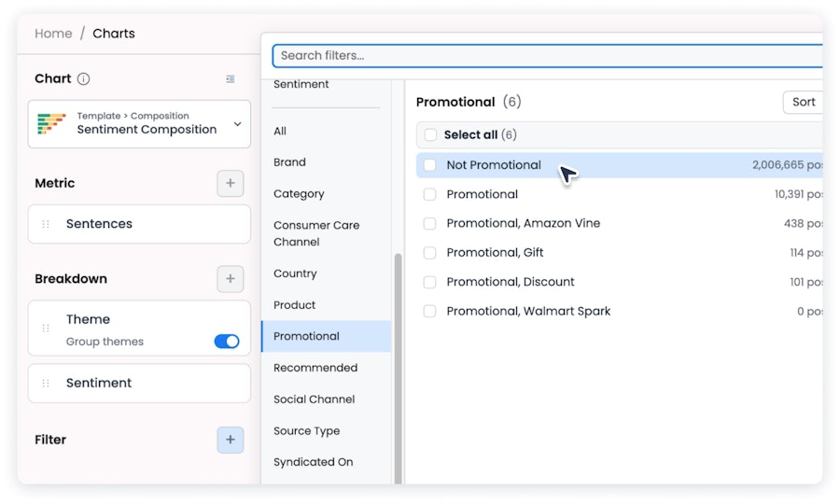Add a new Breakdown with plus icon
This screenshot has width=840, height=504.
(x=231, y=279)
